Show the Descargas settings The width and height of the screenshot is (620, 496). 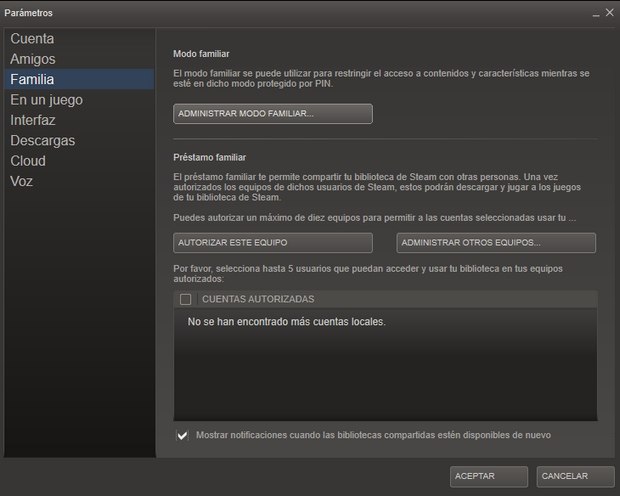[42, 141]
